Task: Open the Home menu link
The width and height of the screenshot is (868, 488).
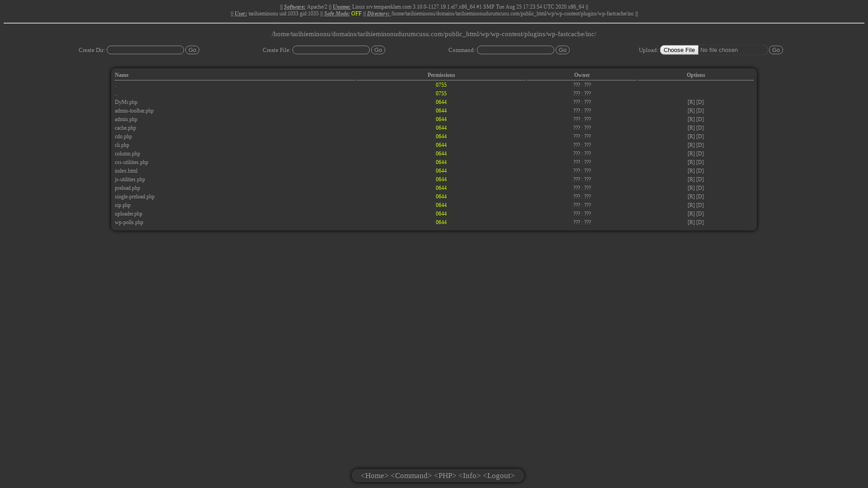Action: click(374, 476)
